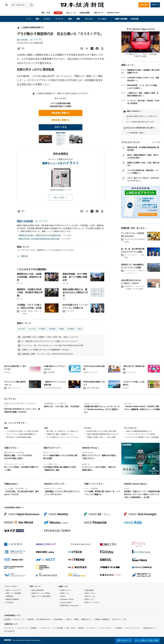Open the share sheet icon in the top bar

click(102, 49)
